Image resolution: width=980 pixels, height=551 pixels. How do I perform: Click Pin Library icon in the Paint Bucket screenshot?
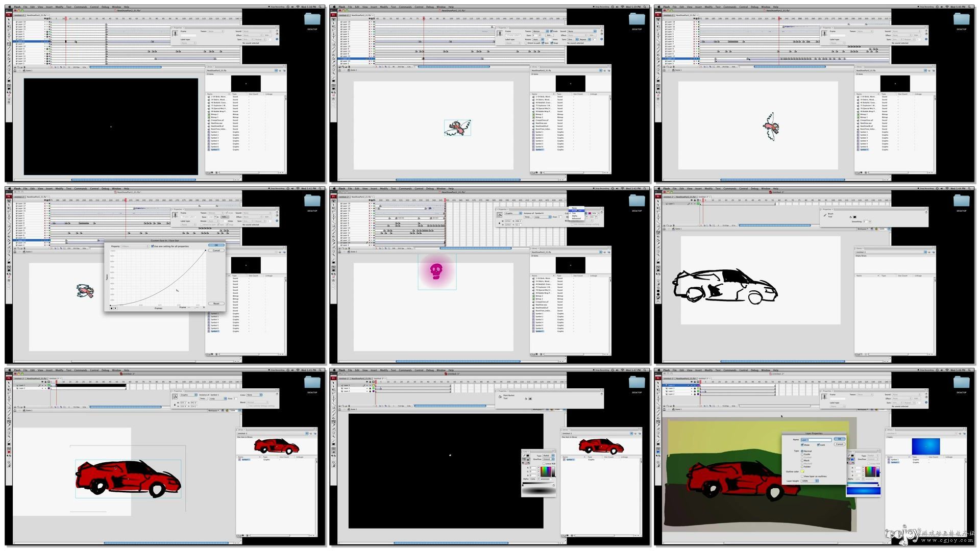pyautogui.click(x=635, y=434)
